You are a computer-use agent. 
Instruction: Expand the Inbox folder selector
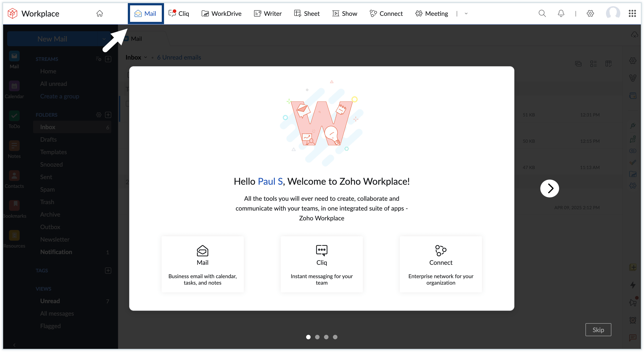146,57
